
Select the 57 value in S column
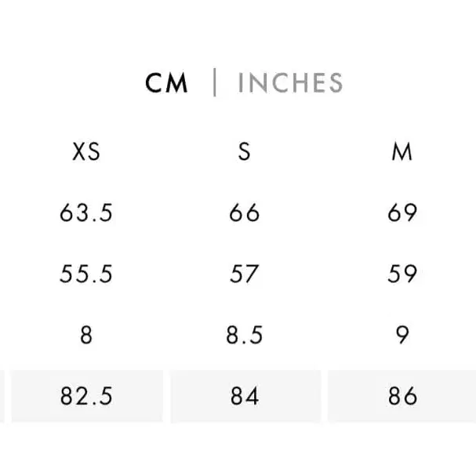[244, 274]
